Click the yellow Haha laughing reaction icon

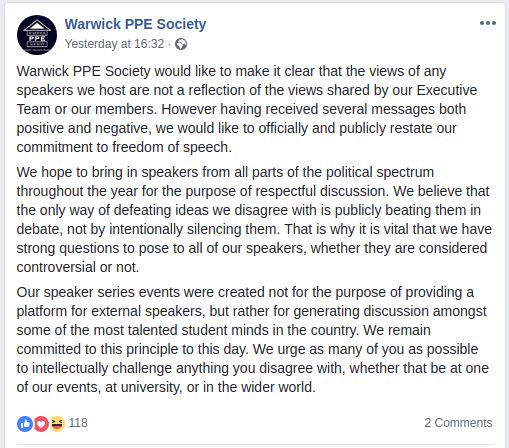[57, 424]
